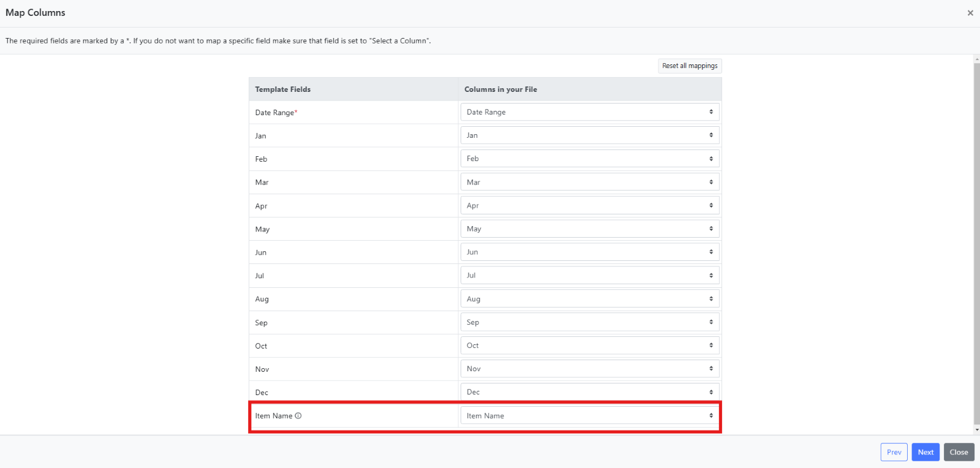Image resolution: width=980 pixels, height=468 pixels.
Task: Click the scrollbar down arrow
Action: click(977, 430)
